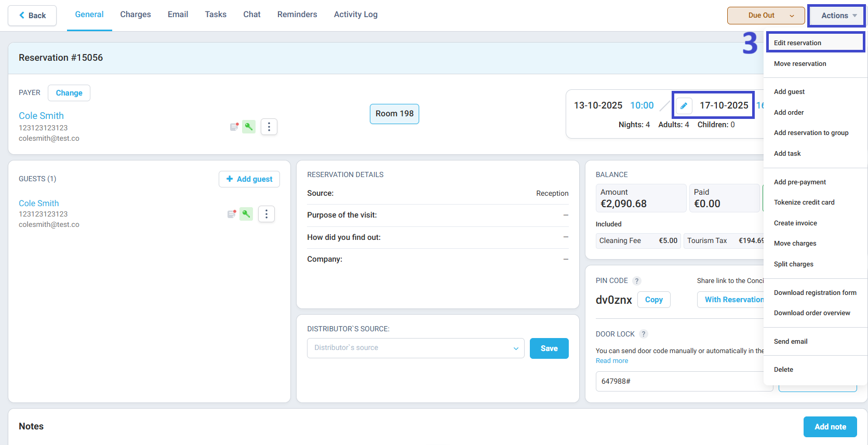Click the pencil edit icon beside departure date
The height and width of the screenshot is (445, 868).
684,106
